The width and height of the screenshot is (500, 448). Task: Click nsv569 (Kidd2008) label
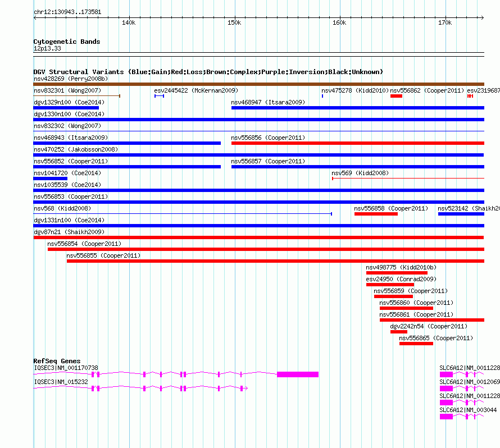point(360,173)
